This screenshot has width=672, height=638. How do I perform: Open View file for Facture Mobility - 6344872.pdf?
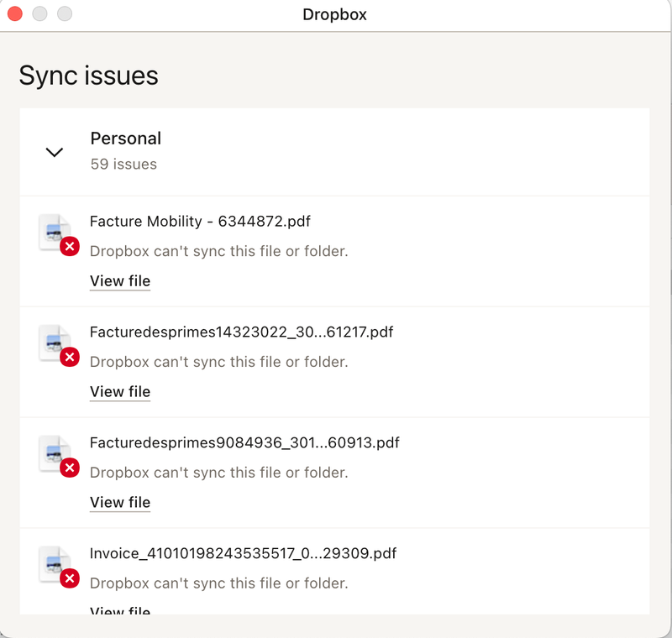(120, 281)
